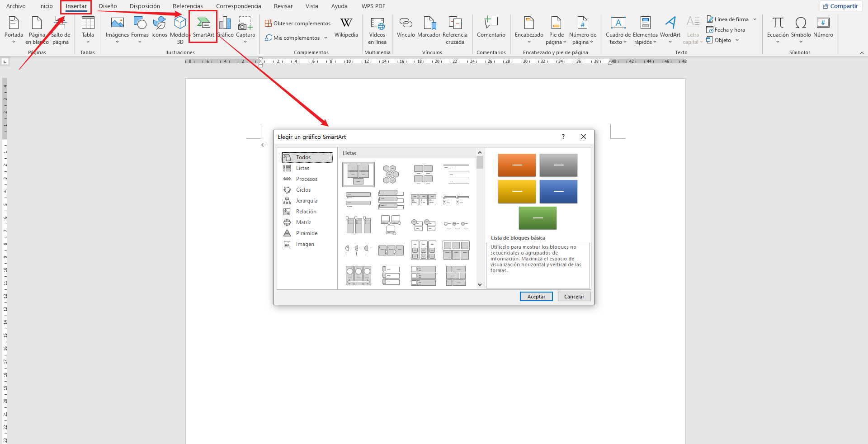868x444 pixels.
Task: Open the Símbolo menu
Action: point(801,30)
